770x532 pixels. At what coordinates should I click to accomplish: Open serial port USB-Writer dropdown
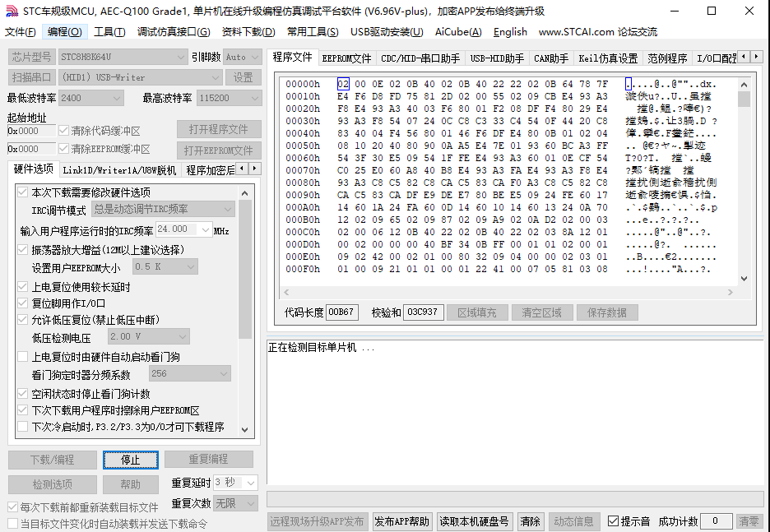tap(140, 77)
